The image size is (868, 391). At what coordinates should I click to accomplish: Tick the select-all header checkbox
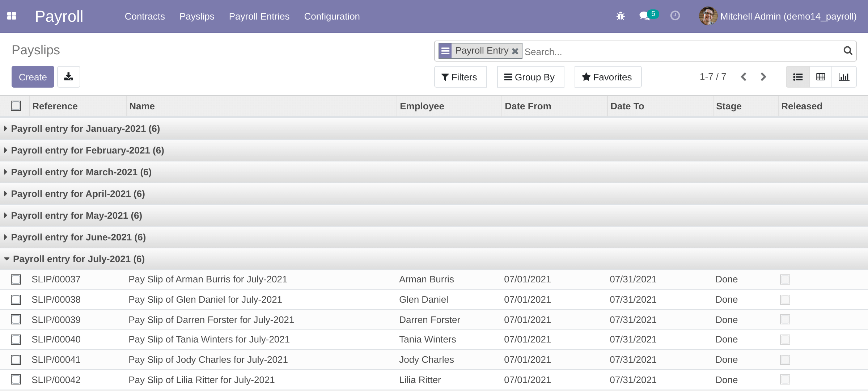point(16,106)
